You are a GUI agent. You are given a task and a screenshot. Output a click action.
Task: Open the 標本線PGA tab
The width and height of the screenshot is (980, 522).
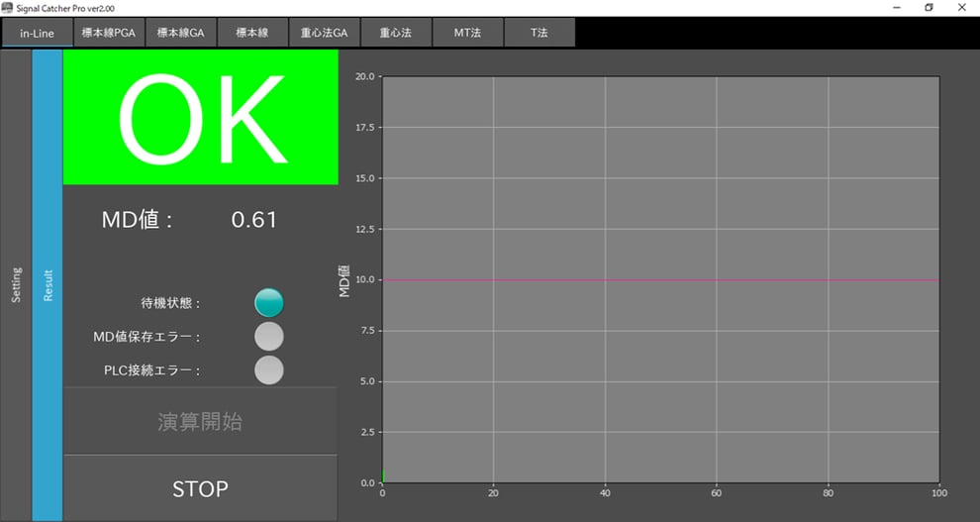pyautogui.click(x=109, y=33)
